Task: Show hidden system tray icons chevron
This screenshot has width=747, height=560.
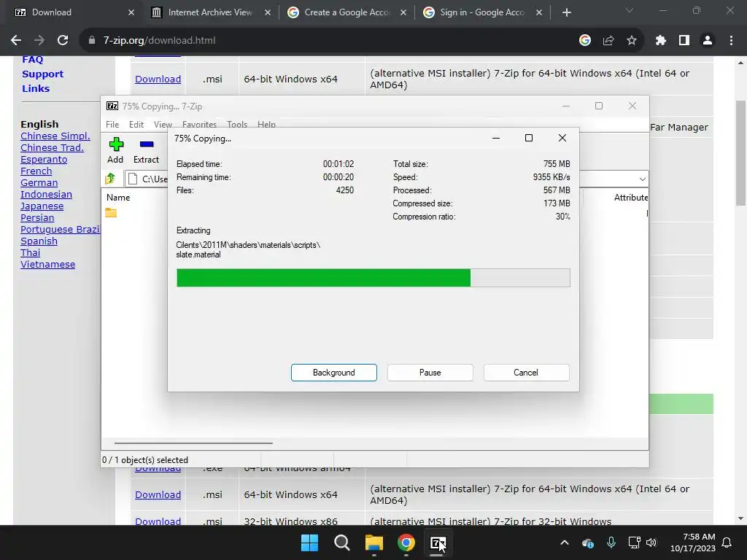Action: point(565,542)
